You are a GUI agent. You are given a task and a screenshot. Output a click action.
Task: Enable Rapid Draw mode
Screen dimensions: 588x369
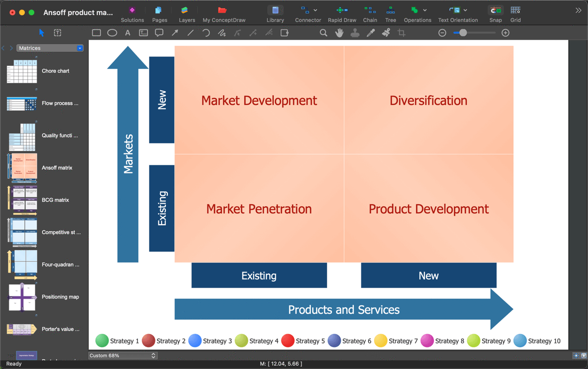click(x=342, y=13)
